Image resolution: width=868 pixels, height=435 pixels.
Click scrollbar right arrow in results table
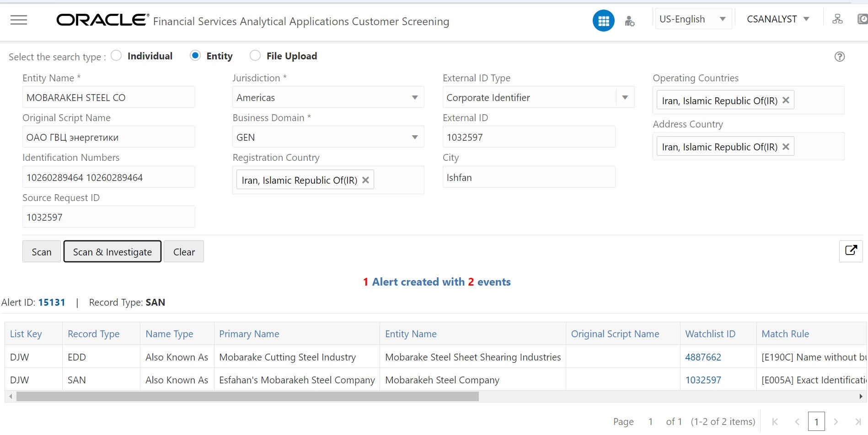click(x=862, y=397)
